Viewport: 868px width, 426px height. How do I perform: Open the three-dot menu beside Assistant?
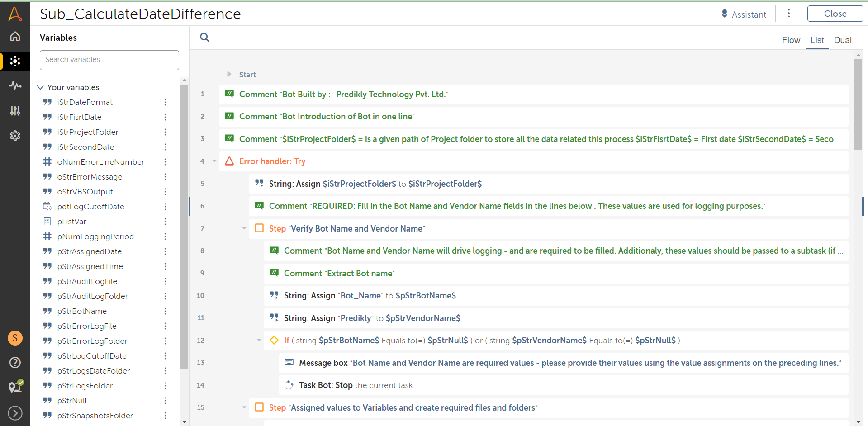[789, 14]
